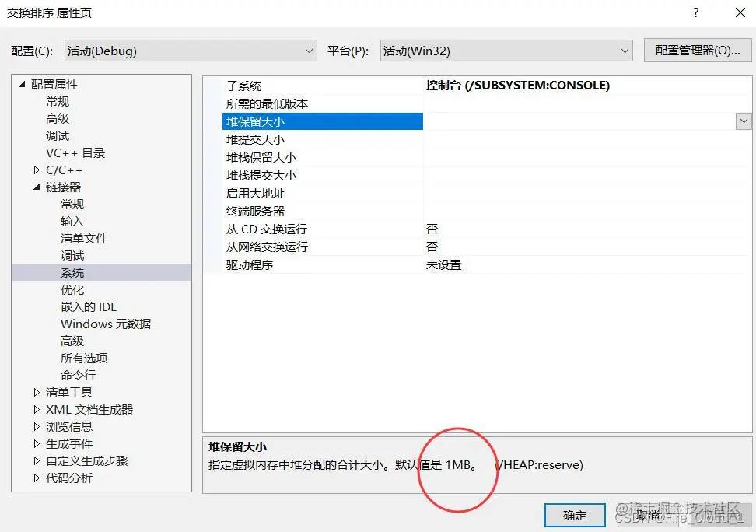Open the 配置(C) dropdown list
756x532 pixels.
click(x=308, y=50)
